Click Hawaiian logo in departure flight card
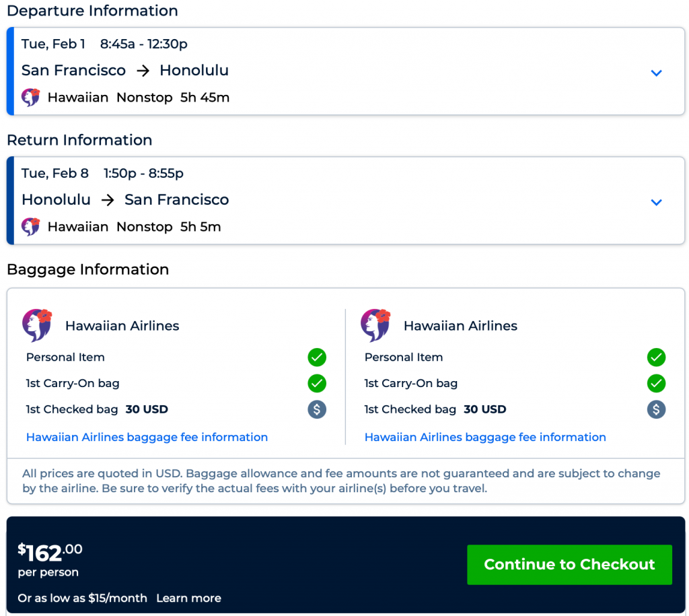This screenshot has width=689, height=616. (x=31, y=98)
